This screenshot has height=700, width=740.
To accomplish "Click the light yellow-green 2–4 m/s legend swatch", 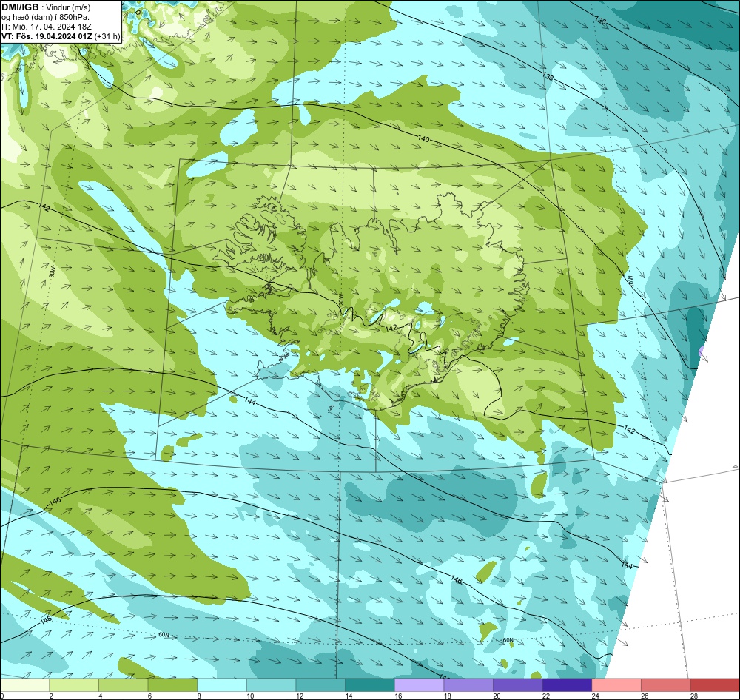I will (74, 685).
